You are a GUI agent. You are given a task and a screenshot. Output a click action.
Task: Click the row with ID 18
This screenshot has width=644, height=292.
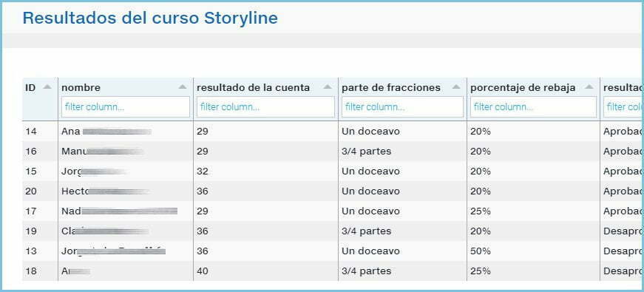tap(333, 271)
